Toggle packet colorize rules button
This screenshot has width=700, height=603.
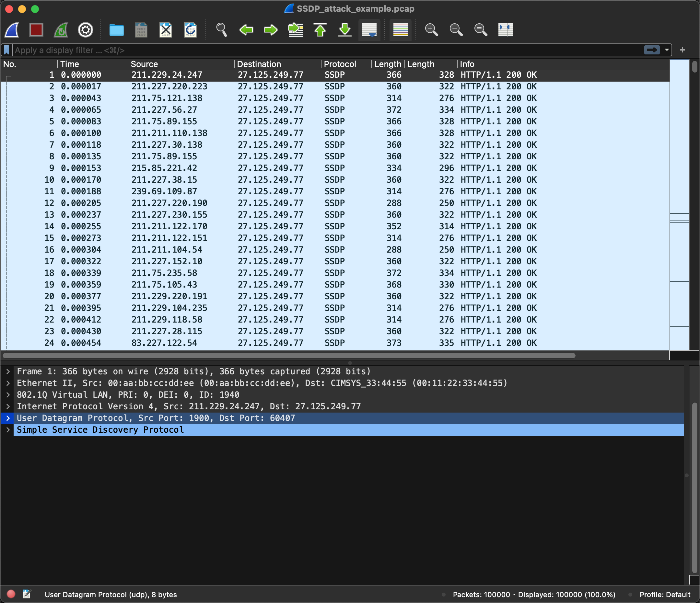coord(400,30)
